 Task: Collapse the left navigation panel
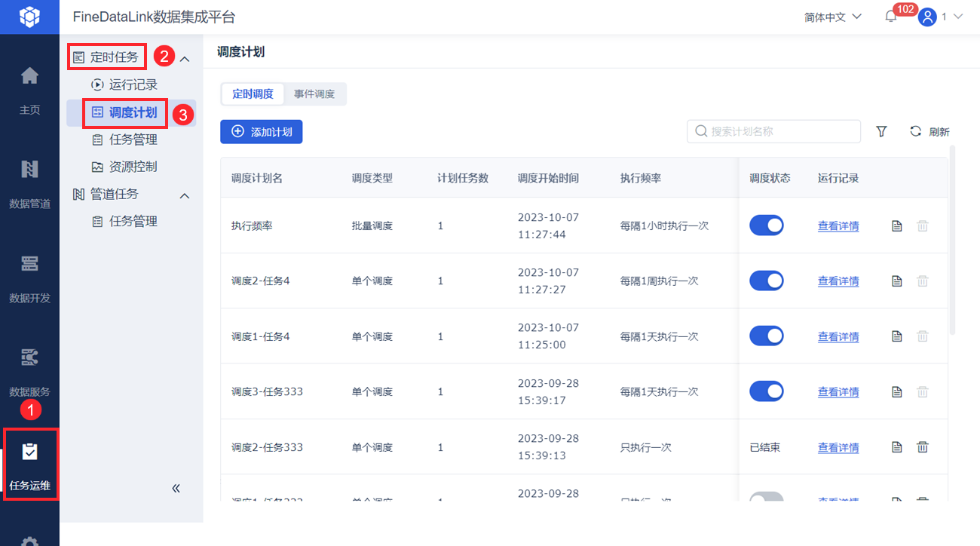(x=176, y=488)
